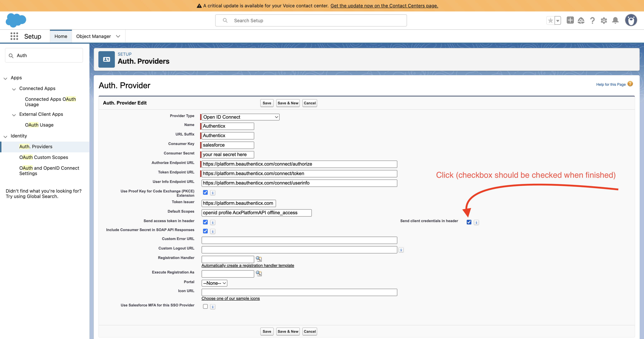Image resolution: width=644 pixels, height=339 pixels.
Task: Click Choose one of our sample icons
Action: (231, 299)
